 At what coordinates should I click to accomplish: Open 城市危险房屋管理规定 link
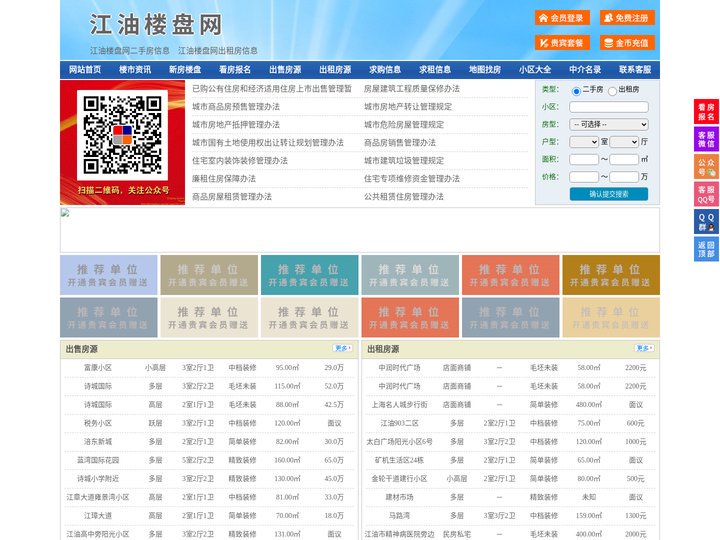pyautogui.click(x=404, y=124)
